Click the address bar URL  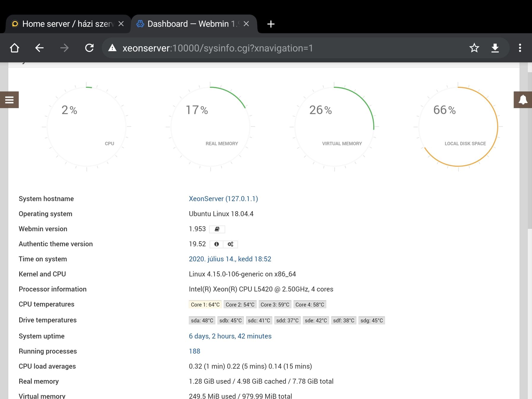[x=218, y=48]
